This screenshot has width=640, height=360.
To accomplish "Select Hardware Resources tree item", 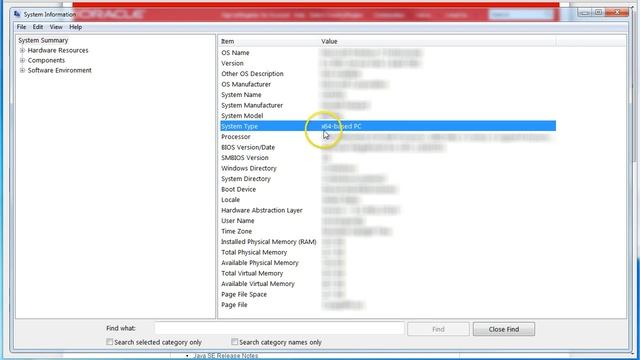I will tap(58, 50).
